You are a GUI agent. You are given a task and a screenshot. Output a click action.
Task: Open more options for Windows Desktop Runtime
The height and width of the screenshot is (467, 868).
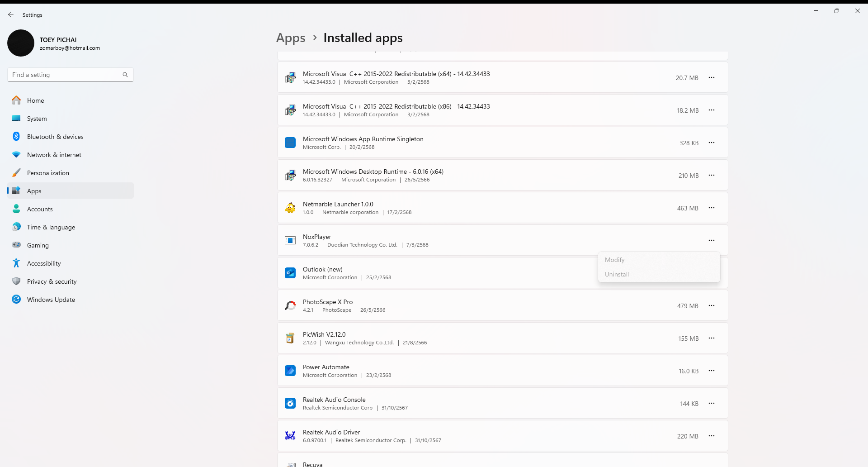(x=712, y=175)
